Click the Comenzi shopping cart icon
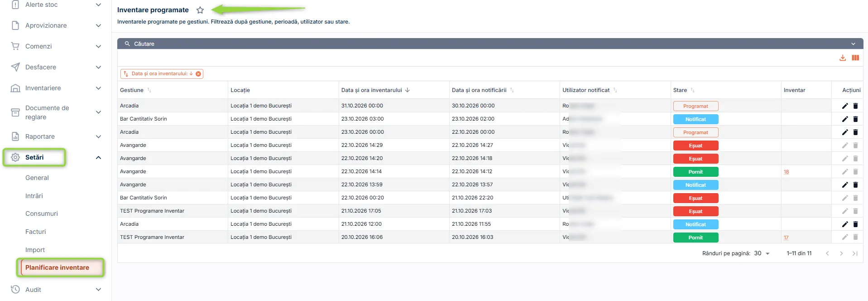The height and width of the screenshot is (301, 868). pyautogui.click(x=15, y=46)
